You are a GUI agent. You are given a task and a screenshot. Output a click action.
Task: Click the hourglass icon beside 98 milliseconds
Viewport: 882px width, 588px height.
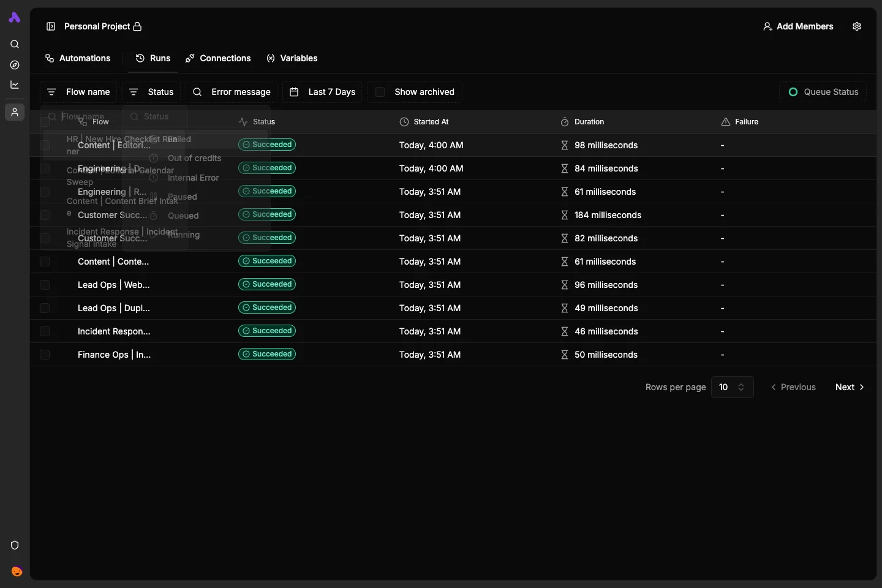pos(565,145)
